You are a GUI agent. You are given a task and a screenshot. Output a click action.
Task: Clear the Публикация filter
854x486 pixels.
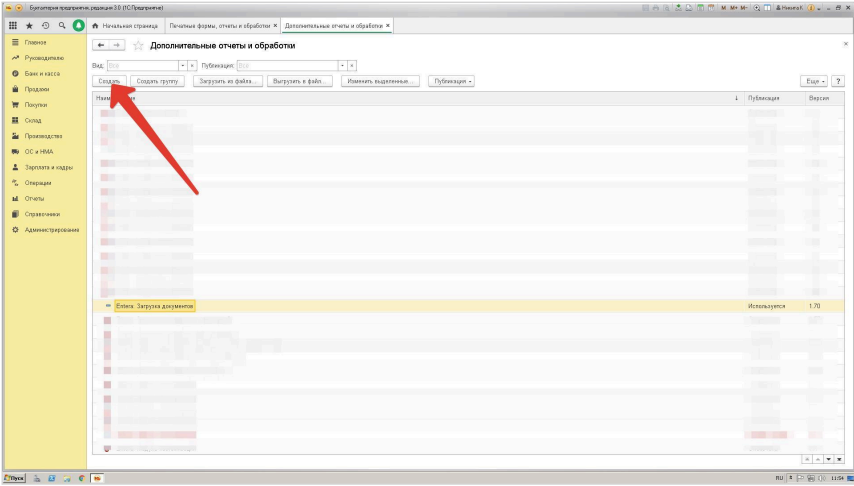coord(352,65)
